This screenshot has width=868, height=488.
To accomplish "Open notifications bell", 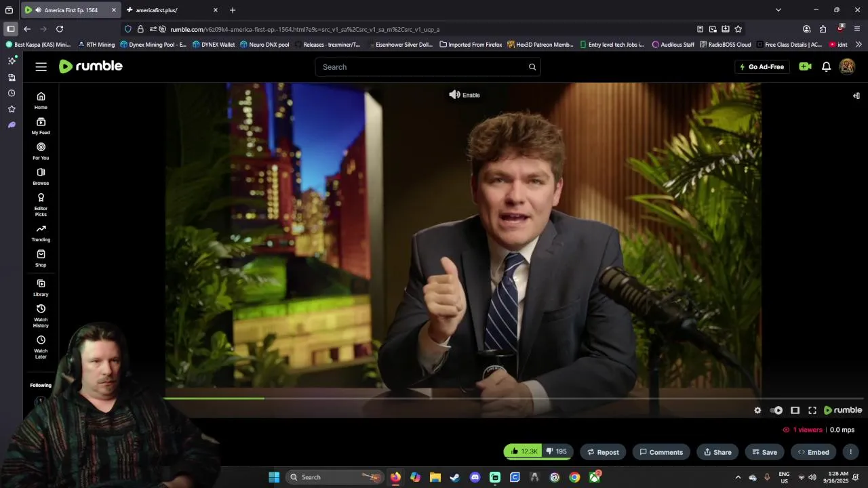I will pos(826,66).
